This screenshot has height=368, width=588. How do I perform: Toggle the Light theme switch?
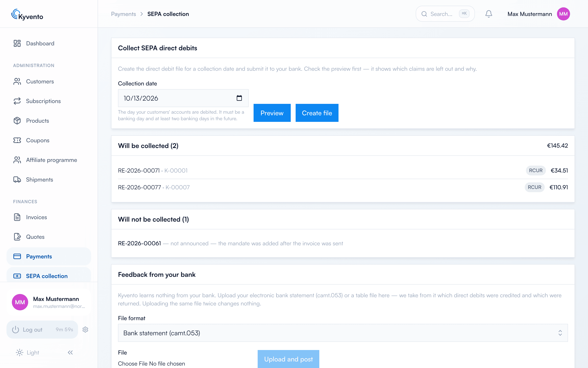[27, 352]
